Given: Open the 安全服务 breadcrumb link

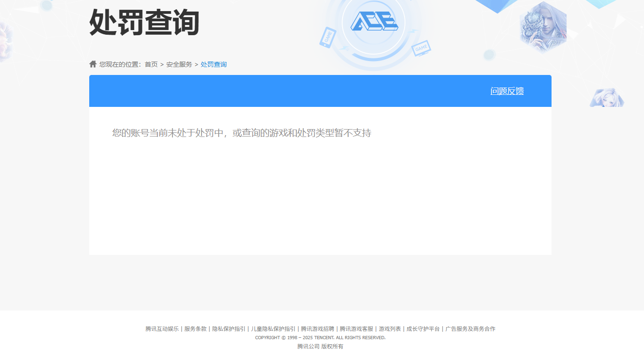Looking at the screenshot, I should point(180,64).
